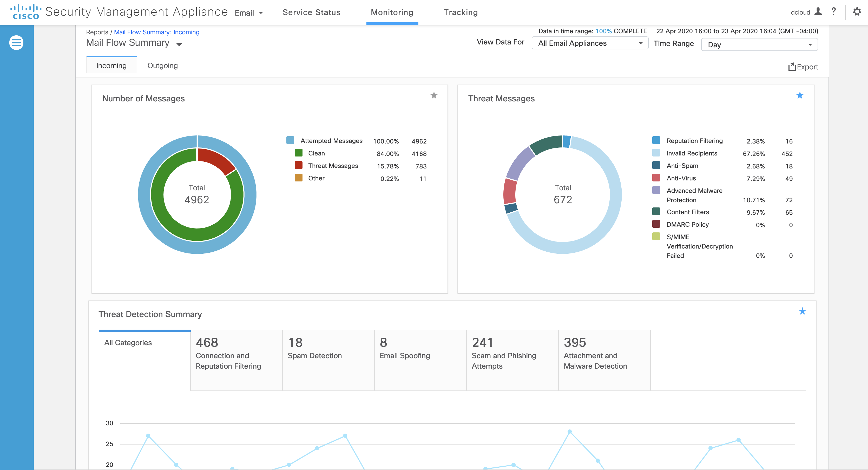The image size is (868, 470).
Task: Switch to the Outgoing tab
Action: click(x=162, y=66)
